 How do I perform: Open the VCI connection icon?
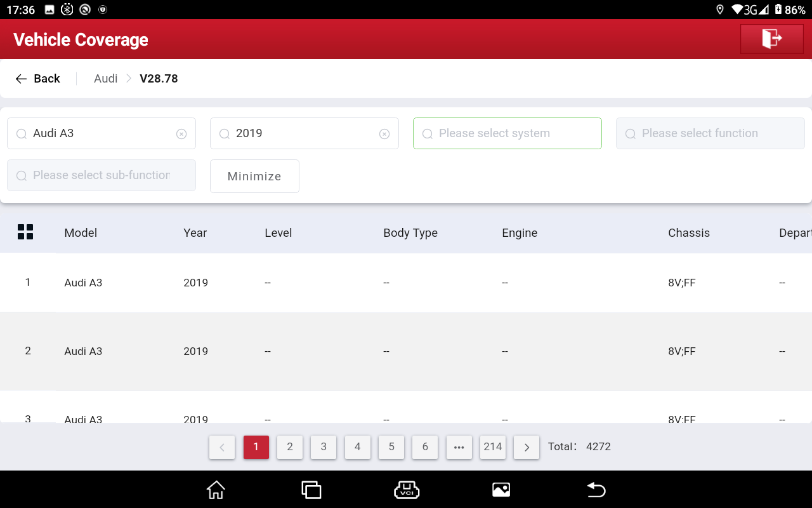coord(407,490)
